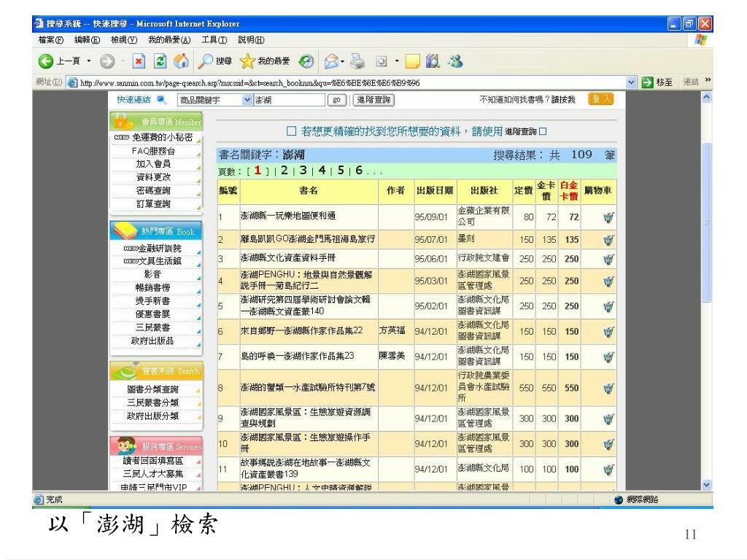Open the yellow Discuss note icon

pos(413,61)
